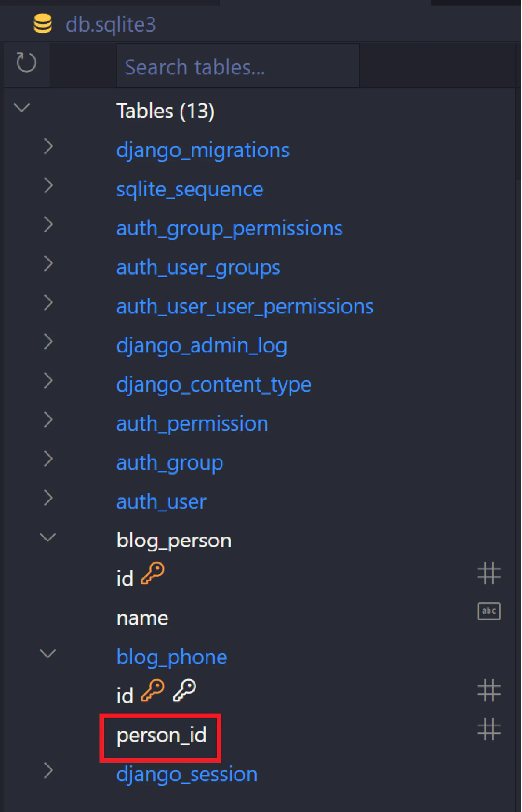The image size is (522, 812).
Task: Click the refresh tables icon
Action: coord(26,63)
